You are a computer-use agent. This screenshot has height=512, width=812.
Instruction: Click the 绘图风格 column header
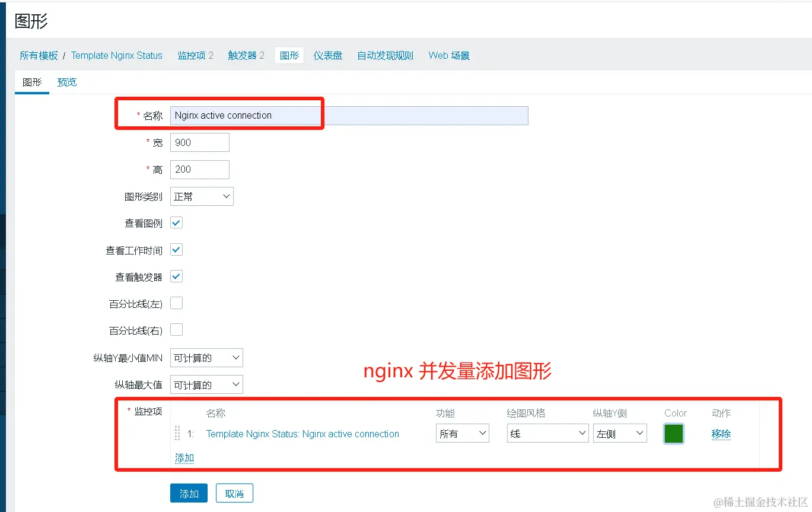point(526,413)
